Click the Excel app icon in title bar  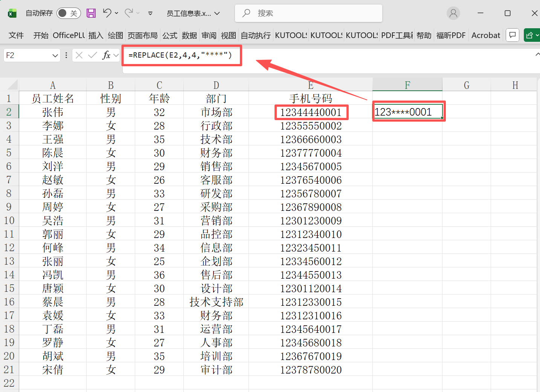click(x=12, y=13)
